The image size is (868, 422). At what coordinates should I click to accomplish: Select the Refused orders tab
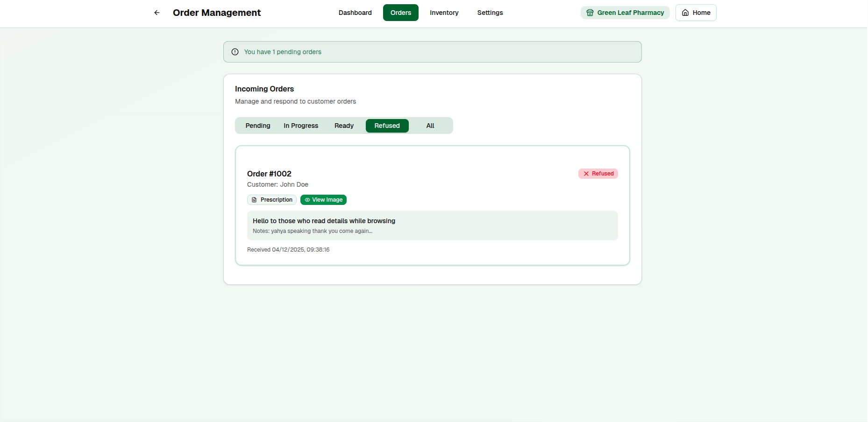pos(387,126)
